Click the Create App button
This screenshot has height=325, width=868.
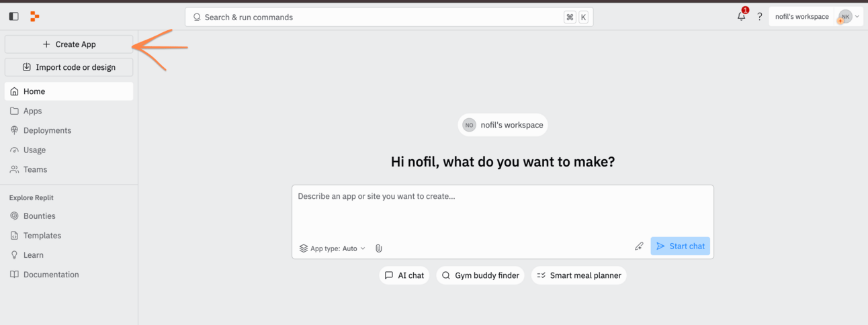pos(69,44)
